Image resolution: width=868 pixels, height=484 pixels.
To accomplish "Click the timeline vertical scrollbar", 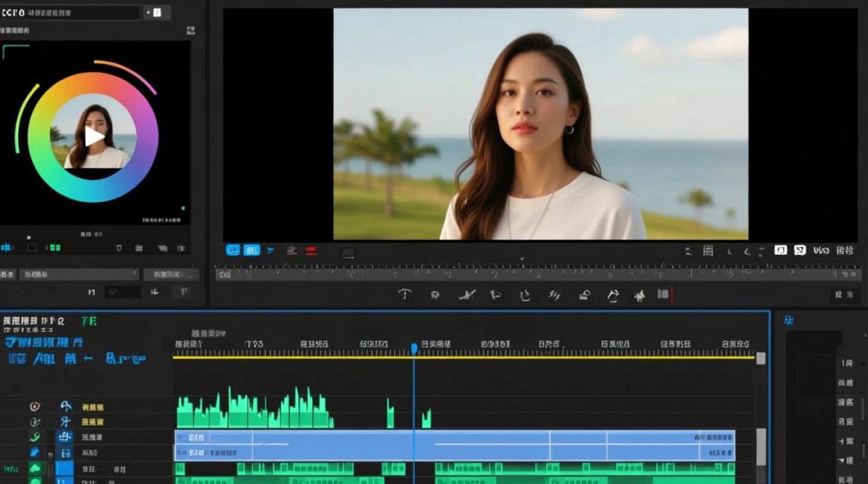I will point(761,445).
